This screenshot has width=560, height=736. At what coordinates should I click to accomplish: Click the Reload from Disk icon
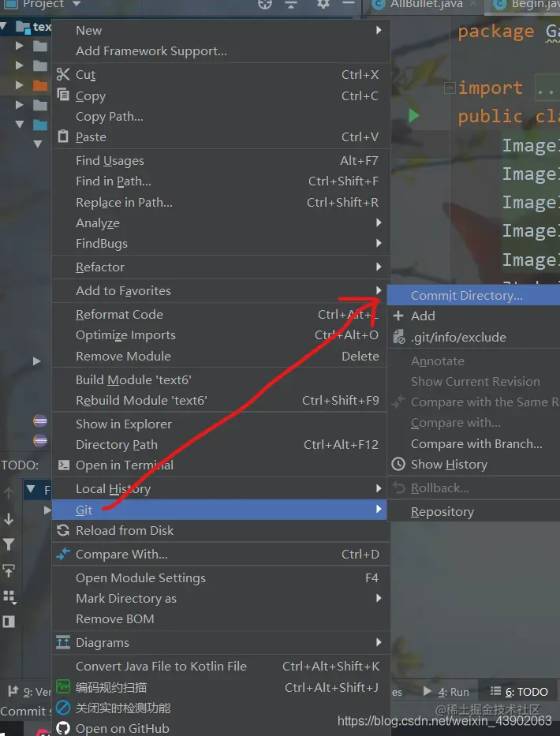tap(63, 530)
